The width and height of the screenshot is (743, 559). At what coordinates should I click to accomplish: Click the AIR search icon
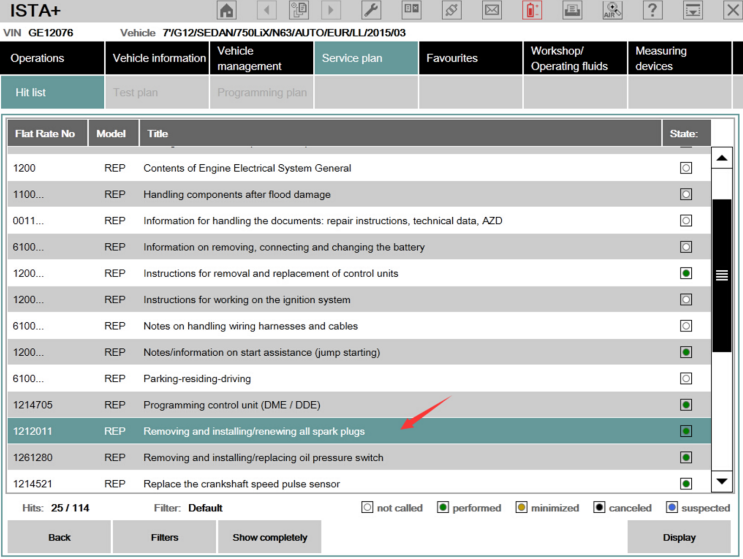pos(611,11)
